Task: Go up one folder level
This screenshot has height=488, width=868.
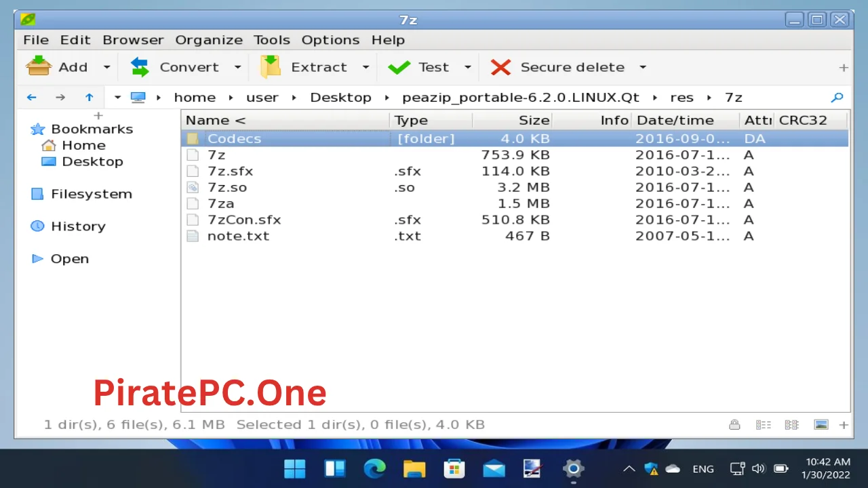Action: [89, 98]
